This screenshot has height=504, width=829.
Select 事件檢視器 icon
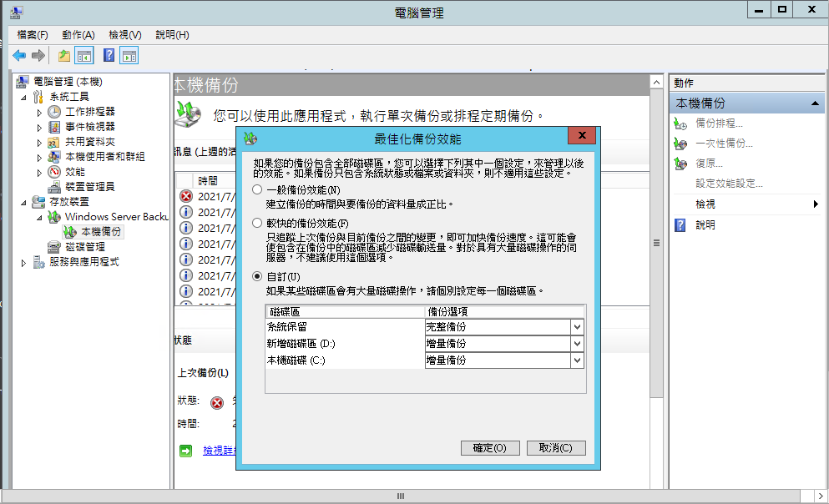54,127
